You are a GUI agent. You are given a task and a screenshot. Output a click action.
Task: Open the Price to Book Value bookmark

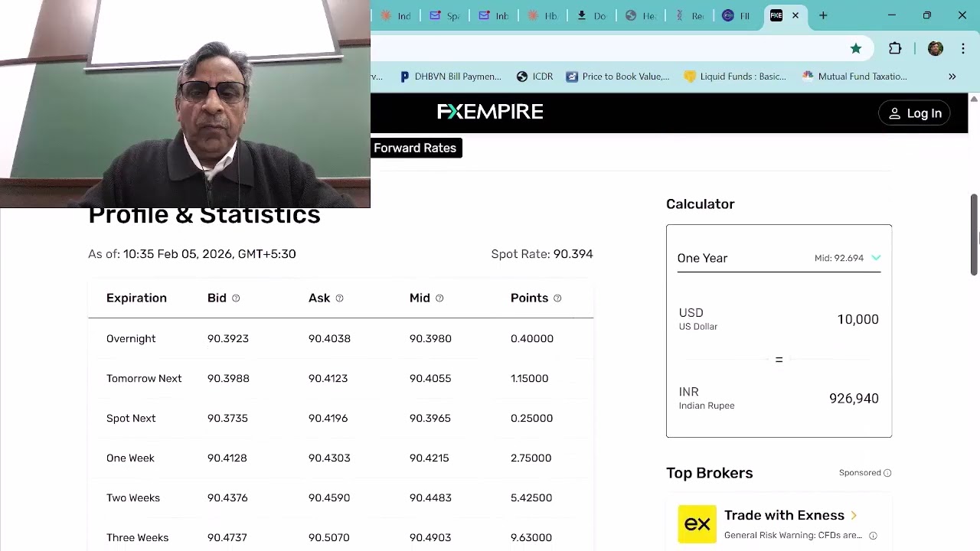point(617,77)
